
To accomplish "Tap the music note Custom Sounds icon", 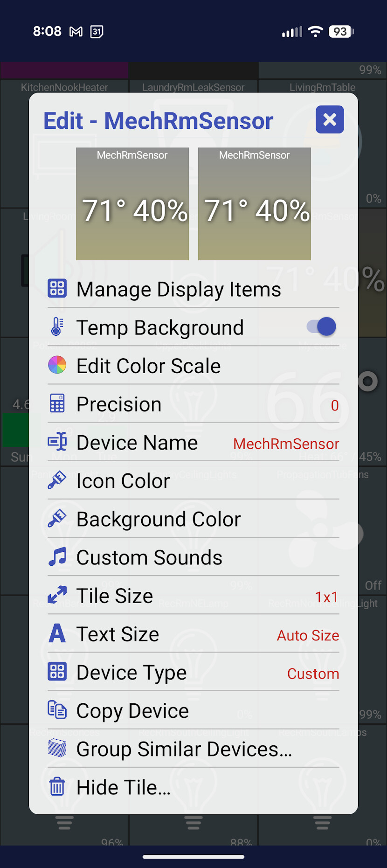I will (x=57, y=556).
